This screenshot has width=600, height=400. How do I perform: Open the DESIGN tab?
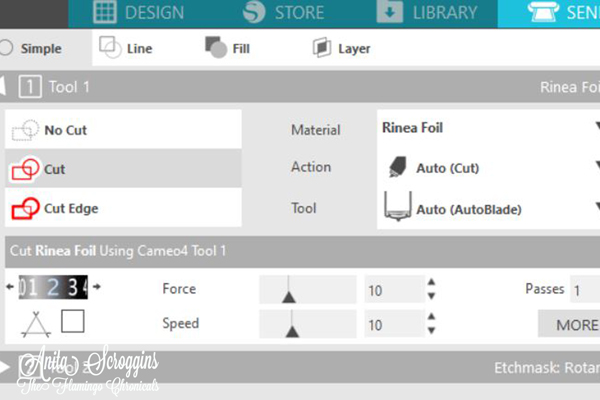[x=139, y=12]
